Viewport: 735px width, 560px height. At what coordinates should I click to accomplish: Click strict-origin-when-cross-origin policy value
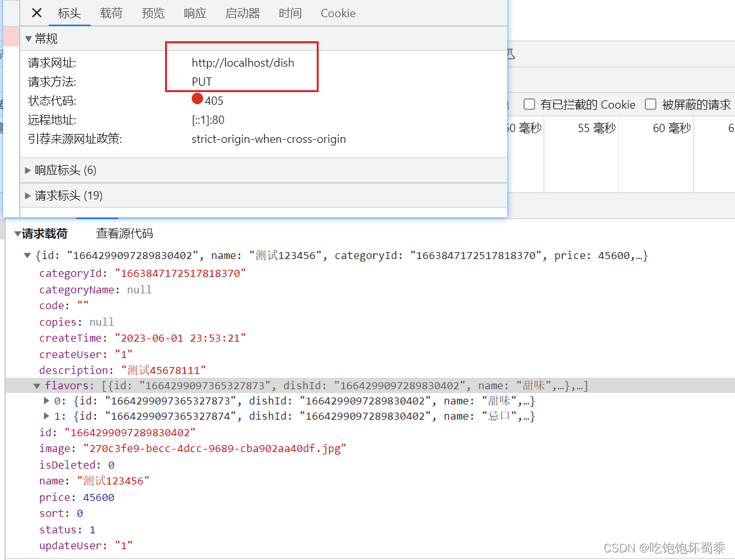click(268, 139)
